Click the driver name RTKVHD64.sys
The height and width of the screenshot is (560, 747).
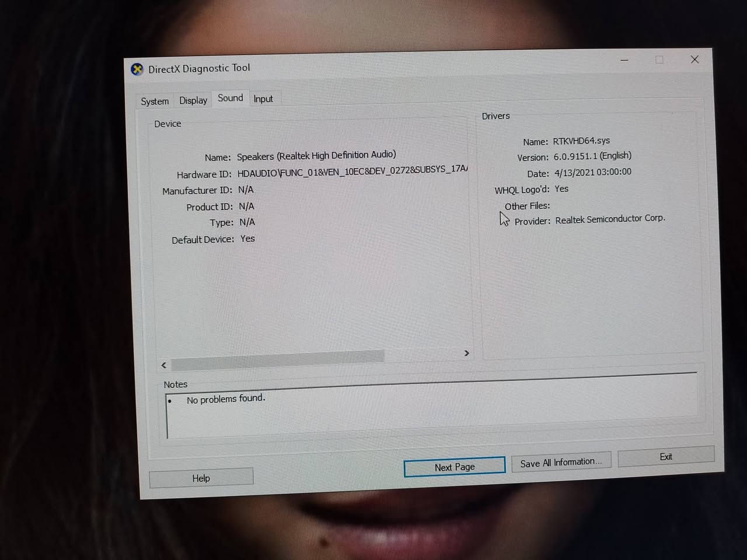coord(581,141)
